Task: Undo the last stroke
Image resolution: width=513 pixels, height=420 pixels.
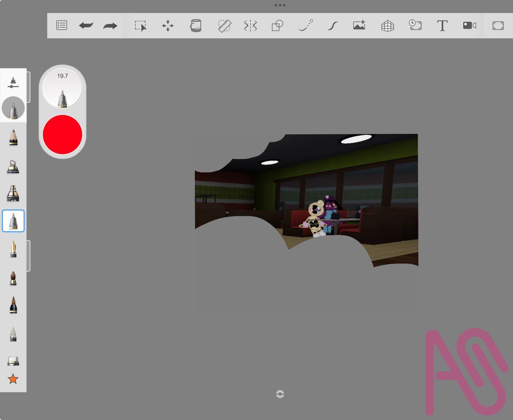Action: (x=86, y=26)
